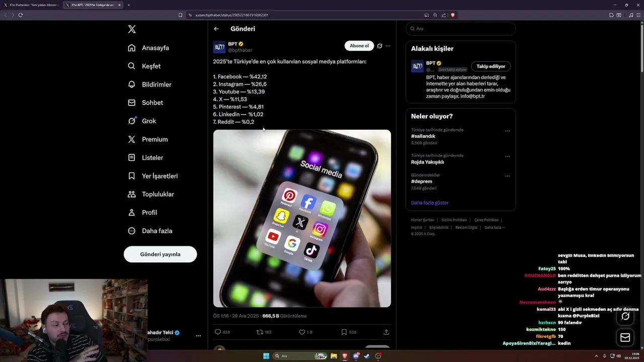Open Bildirimler notifications

[x=149, y=84]
